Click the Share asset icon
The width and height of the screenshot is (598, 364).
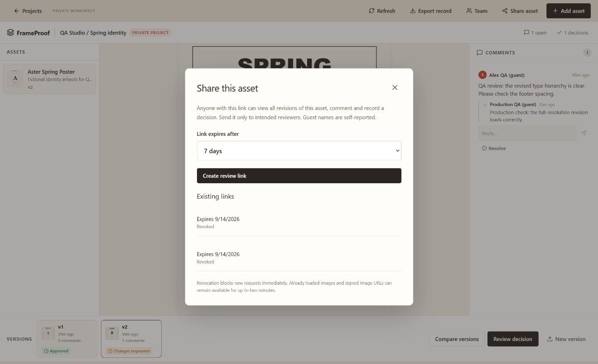tap(504, 11)
